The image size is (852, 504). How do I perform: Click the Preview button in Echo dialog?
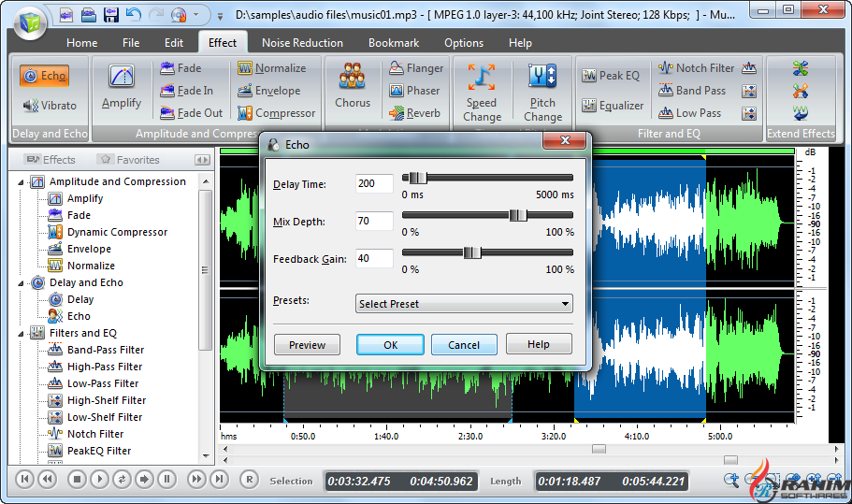307,345
